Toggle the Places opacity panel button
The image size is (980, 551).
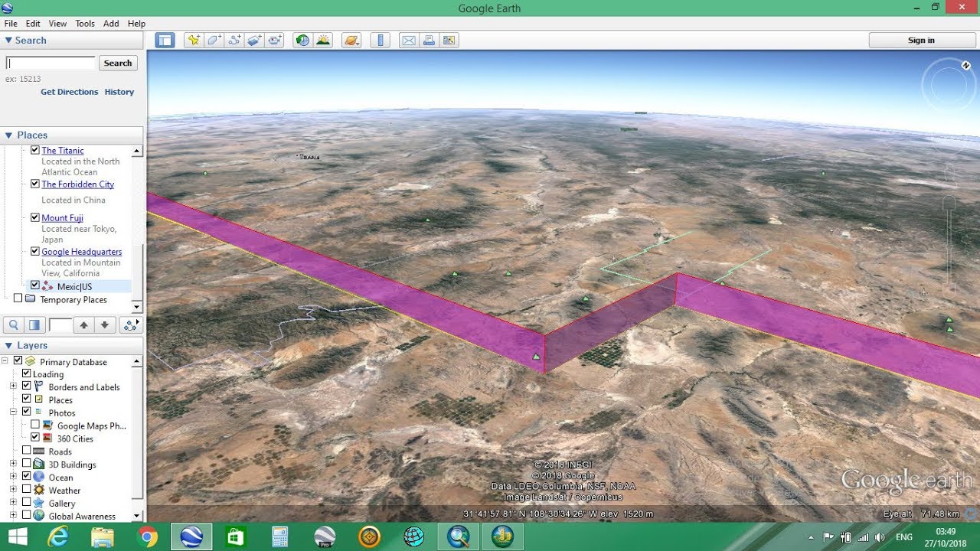pos(34,325)
